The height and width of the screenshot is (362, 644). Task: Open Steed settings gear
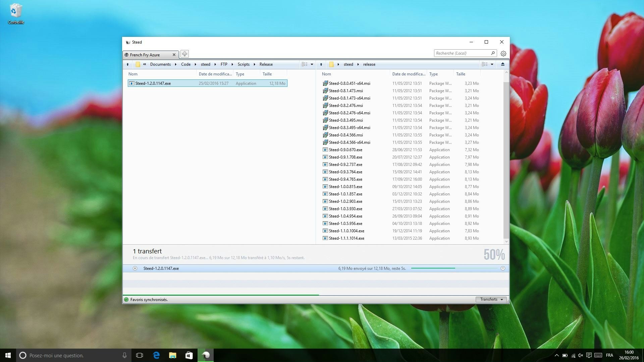503,54
